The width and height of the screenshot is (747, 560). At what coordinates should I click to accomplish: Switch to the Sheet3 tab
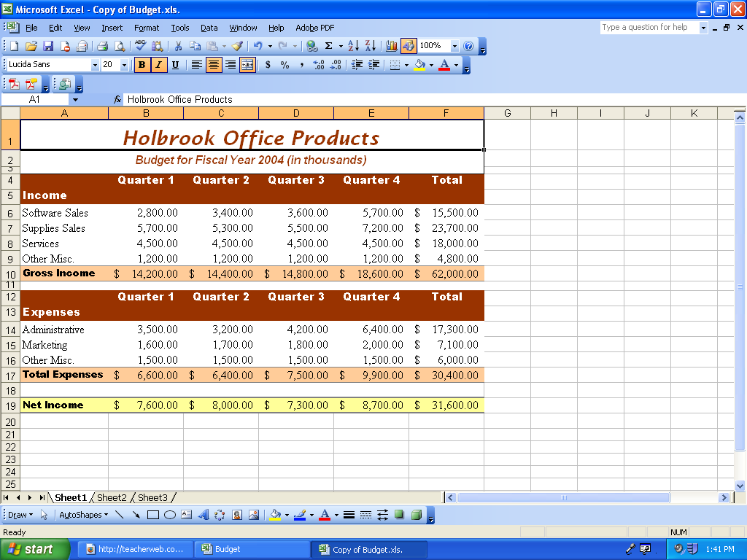152,497
